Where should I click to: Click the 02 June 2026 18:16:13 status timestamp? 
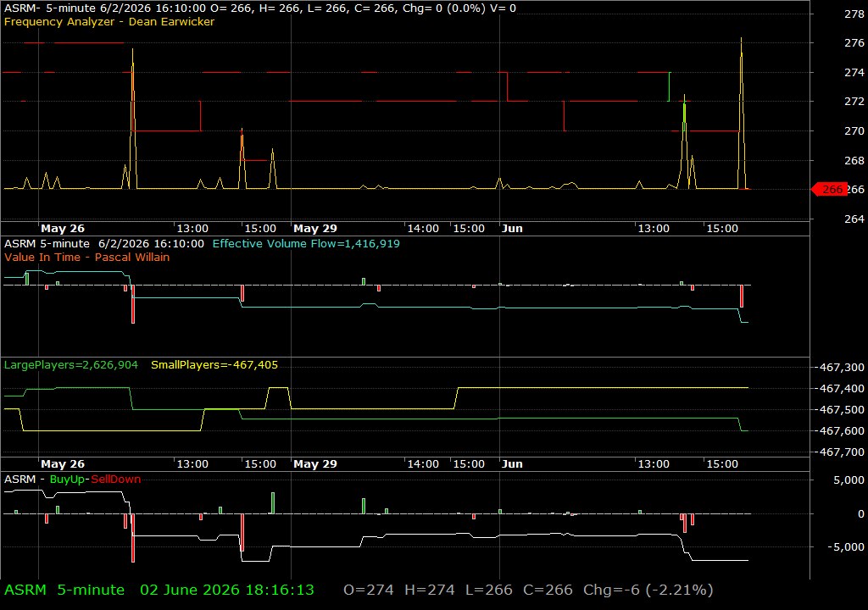[x=227, y=590]
